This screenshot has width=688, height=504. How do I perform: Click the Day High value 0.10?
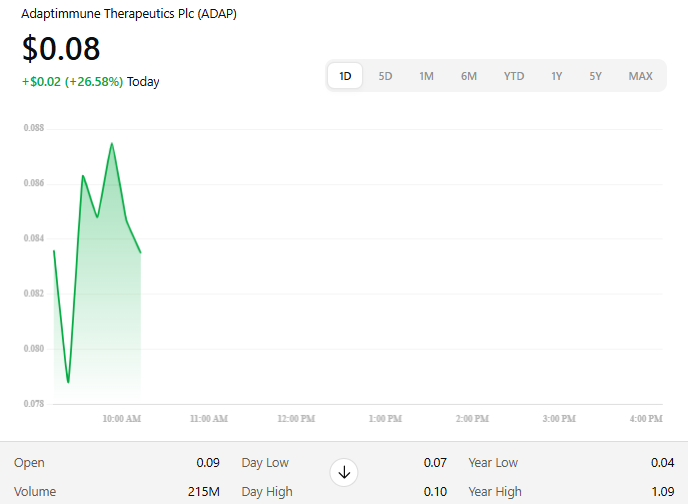point(435,491)
